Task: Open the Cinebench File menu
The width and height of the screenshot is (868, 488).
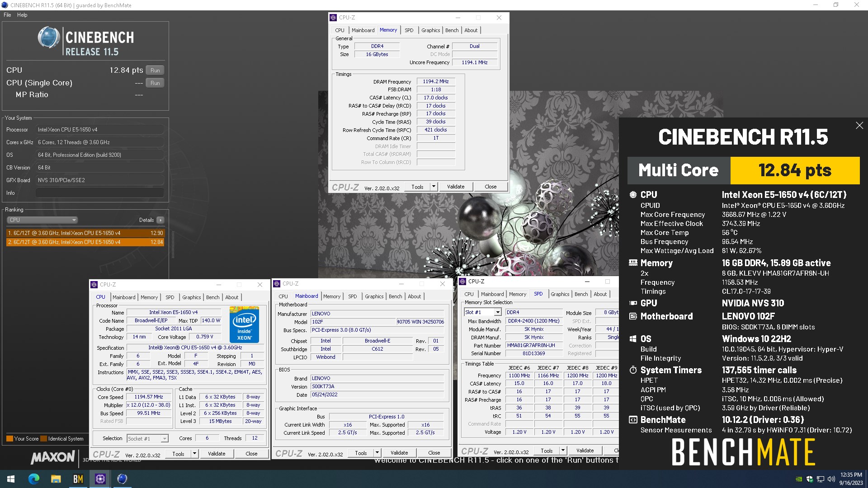Action: click(7, 15)
